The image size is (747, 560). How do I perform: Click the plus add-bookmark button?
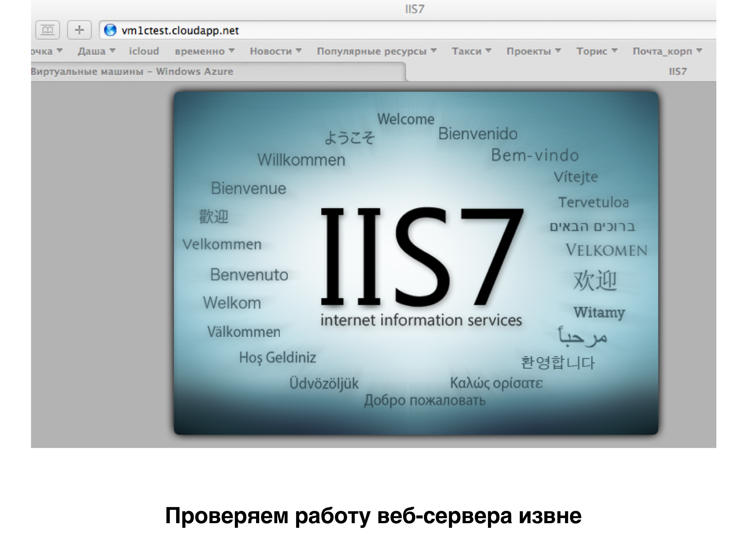point(80,30)
